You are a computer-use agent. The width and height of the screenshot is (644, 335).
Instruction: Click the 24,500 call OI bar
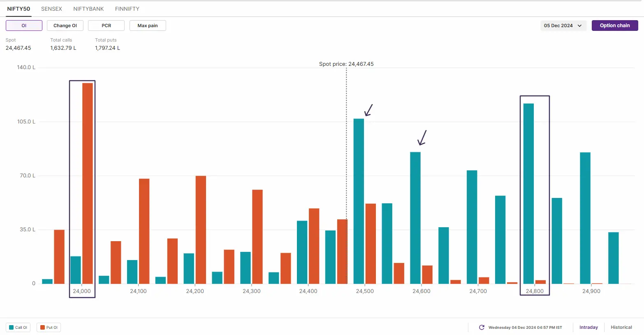tap(359, 201)
